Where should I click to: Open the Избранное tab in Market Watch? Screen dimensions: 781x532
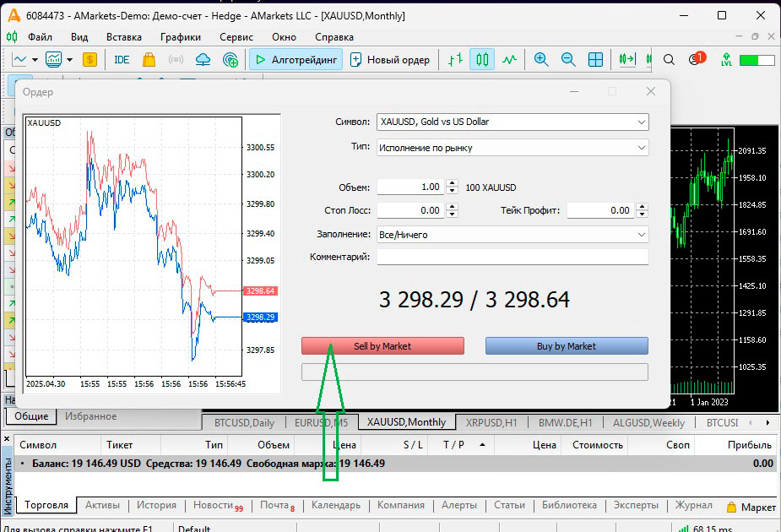coord(90,416)
